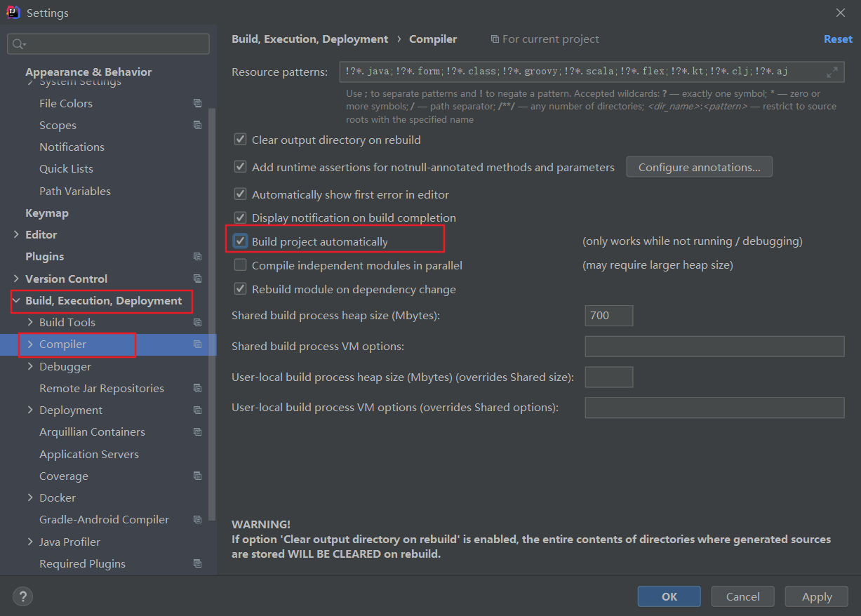Click project-level icon next to Coverage
Image resolution: width=861 pixels, height=616 pixels.
(x=197, y=476)
